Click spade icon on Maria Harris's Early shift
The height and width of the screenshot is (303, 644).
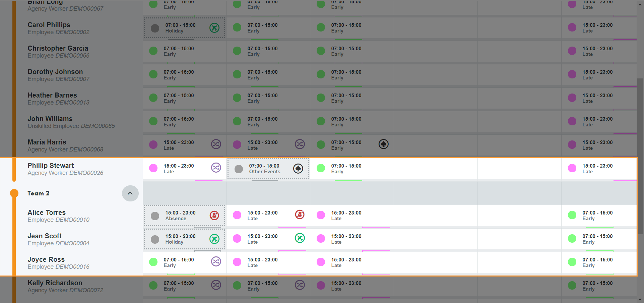[383, 144]
